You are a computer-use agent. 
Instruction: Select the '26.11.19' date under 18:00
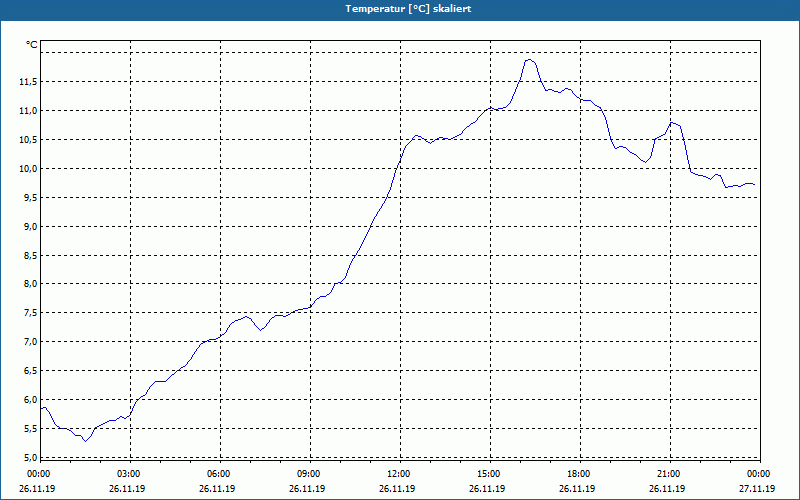pos(577,488)
